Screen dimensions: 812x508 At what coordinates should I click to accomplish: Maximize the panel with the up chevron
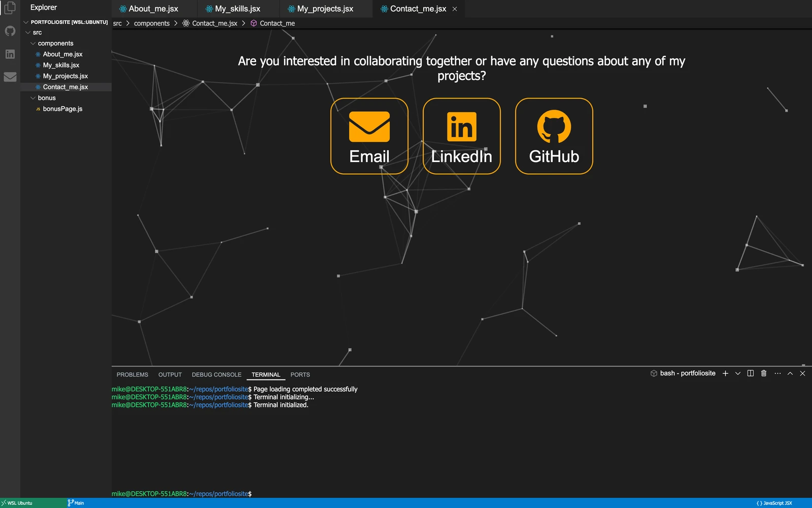[x=790, y=373]
